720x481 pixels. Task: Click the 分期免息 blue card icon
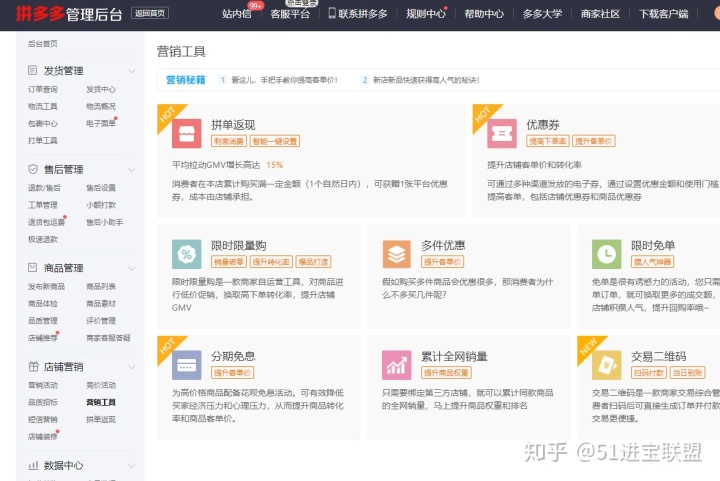tap(186, 365)
